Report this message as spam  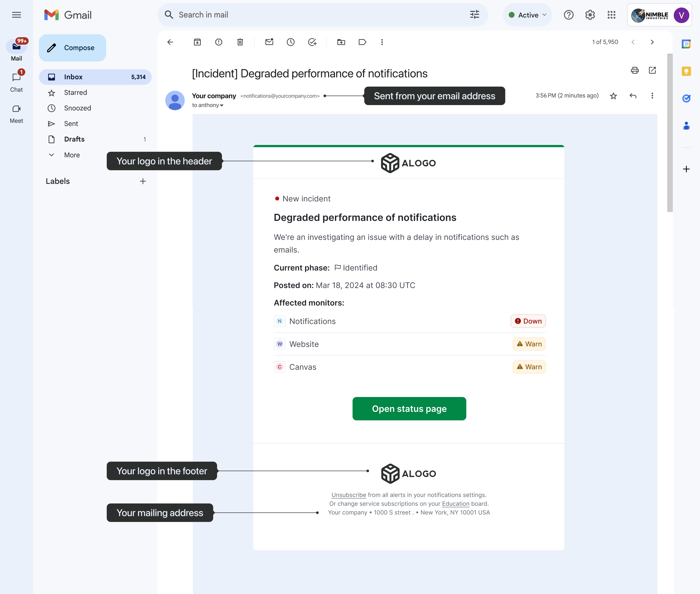tap(219, 42)
